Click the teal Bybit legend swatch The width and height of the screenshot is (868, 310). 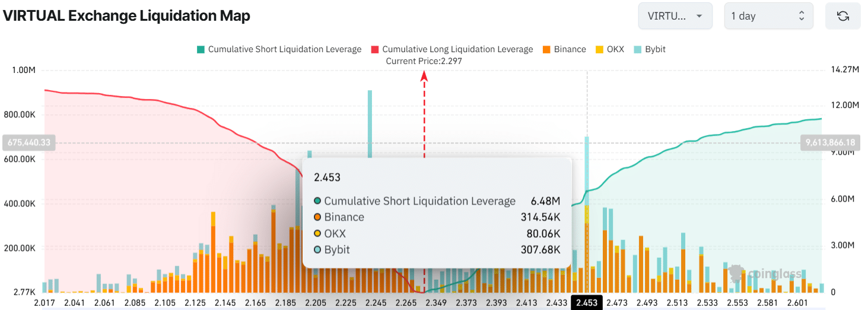[637, 49]
